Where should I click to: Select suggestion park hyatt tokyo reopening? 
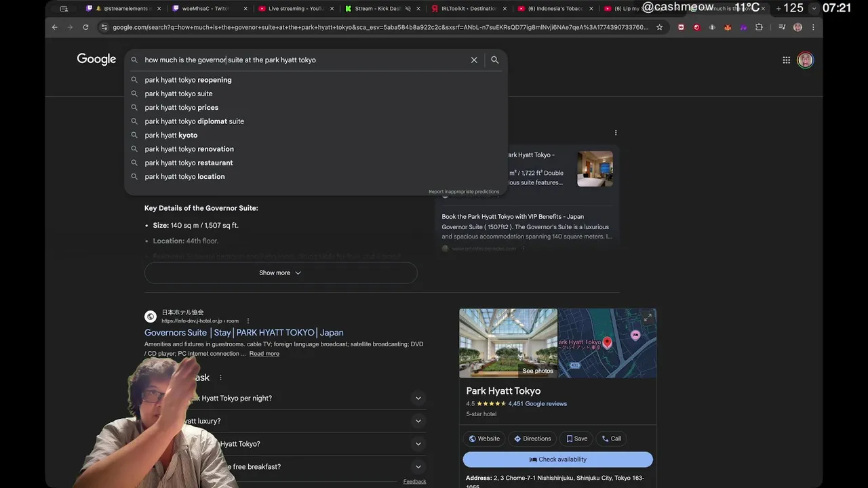[315, 80]
